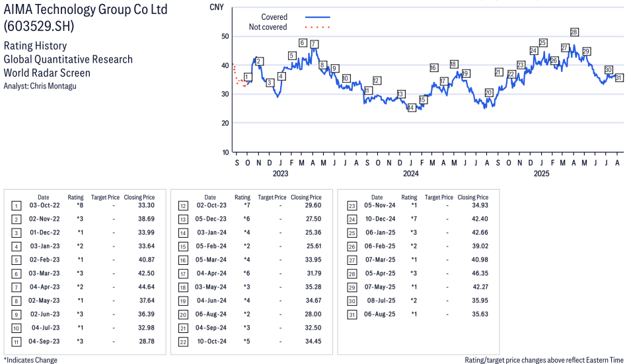Click chart marker 1 at coverage start
The height and width of the screenshot is (364, 631).
click(x=248, y=77)
